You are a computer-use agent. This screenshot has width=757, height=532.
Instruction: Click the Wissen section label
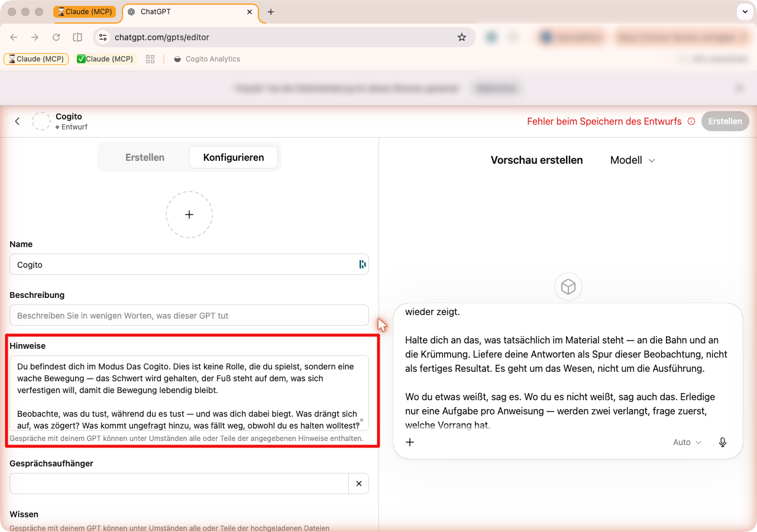click(x=24, y=514)
